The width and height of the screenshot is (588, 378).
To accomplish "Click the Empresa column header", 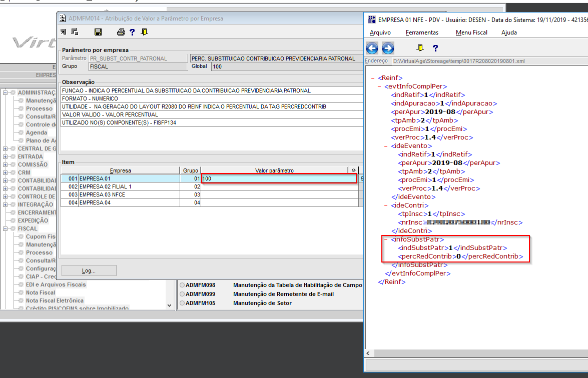I will 120,170.
